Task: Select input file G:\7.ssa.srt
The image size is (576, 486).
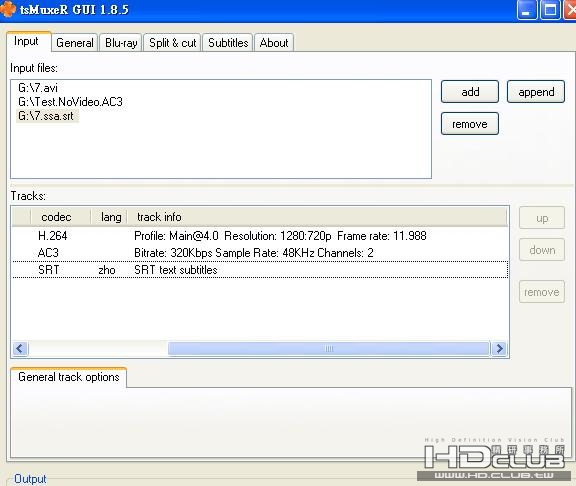Action: tap(47, 116)
